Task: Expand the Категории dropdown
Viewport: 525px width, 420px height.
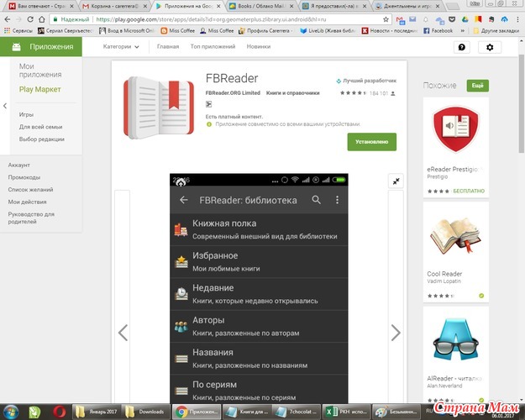Action: [x=121, y=46]
